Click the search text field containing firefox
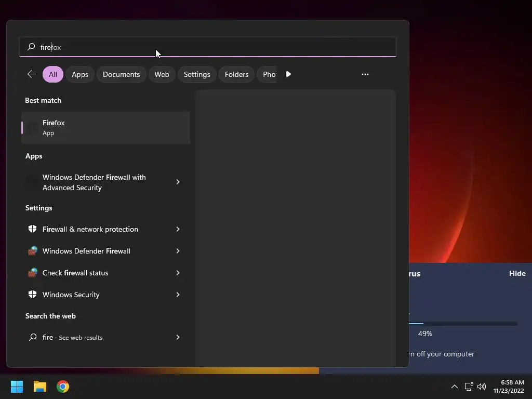The image size is (532, 399). (x=208, y=47)
